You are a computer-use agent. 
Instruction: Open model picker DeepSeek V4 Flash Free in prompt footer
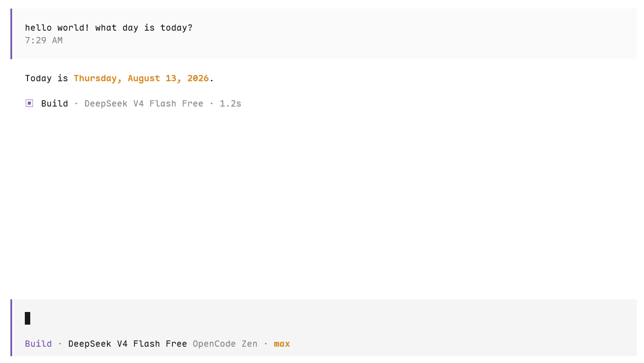128,344
